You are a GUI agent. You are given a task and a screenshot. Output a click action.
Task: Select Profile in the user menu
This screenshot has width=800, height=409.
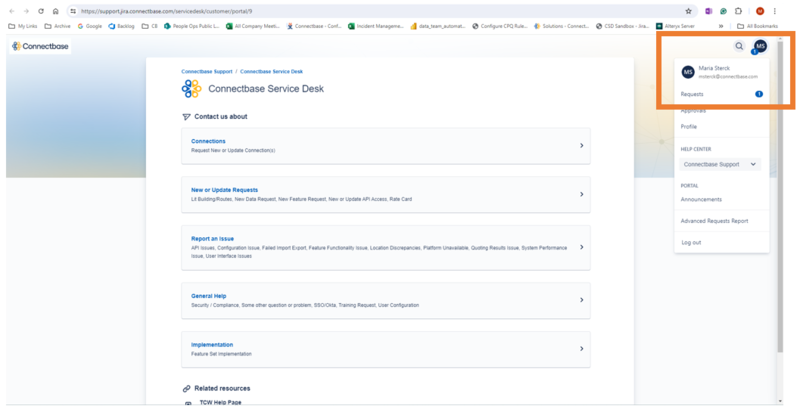(689, 127)
